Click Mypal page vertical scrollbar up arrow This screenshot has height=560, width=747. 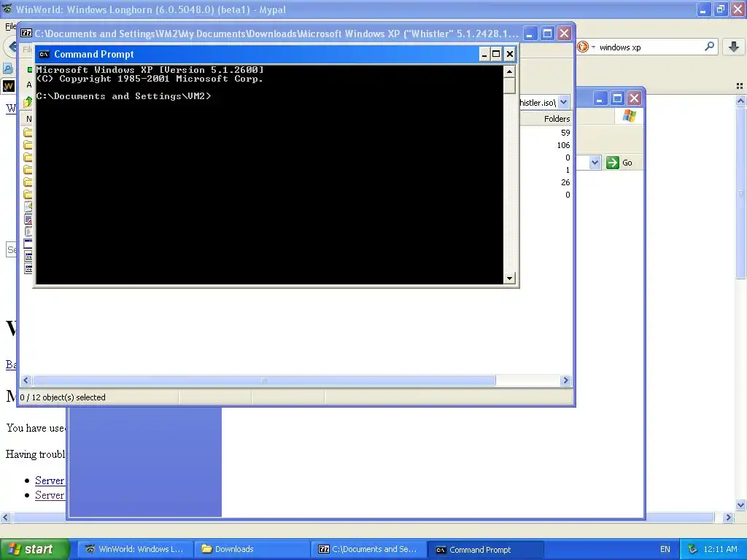740,101
